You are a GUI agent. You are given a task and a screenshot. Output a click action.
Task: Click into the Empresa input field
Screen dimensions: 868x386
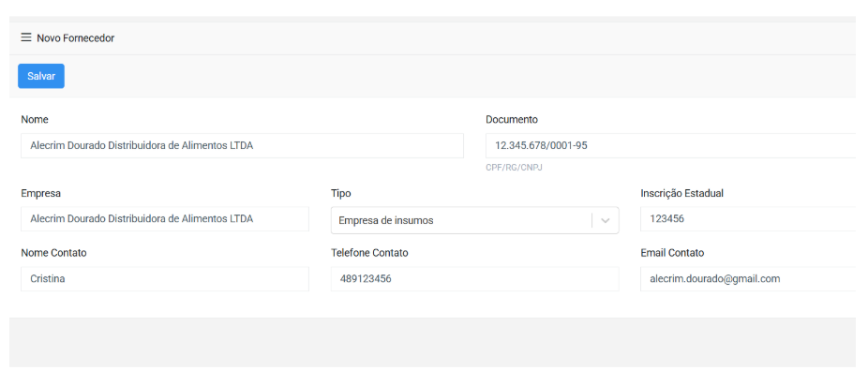click(165, 219)
